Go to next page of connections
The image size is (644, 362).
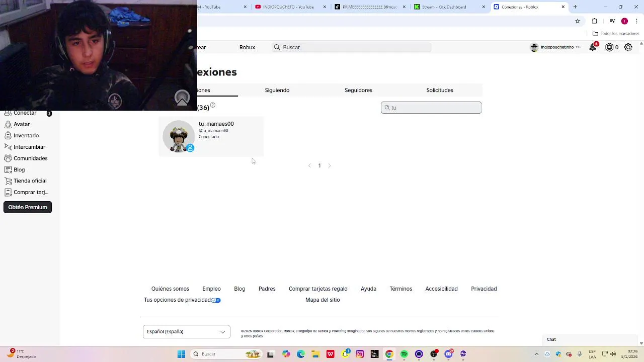[330, 165]
